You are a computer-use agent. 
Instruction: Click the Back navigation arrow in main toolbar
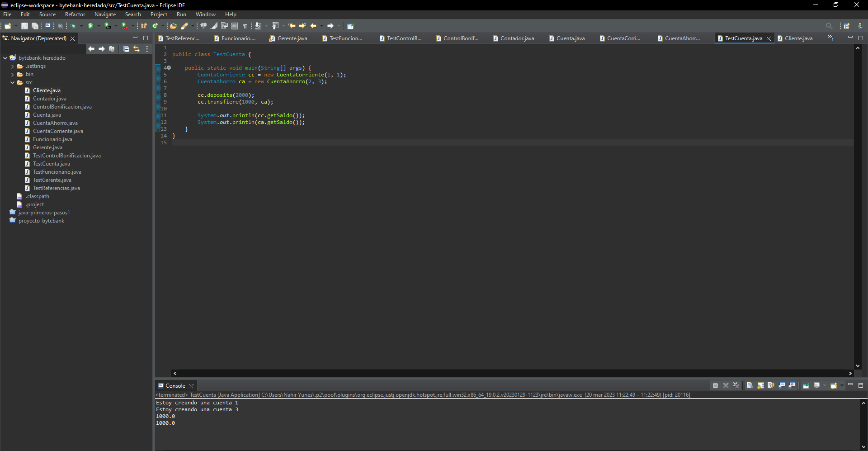click(313, 26)
